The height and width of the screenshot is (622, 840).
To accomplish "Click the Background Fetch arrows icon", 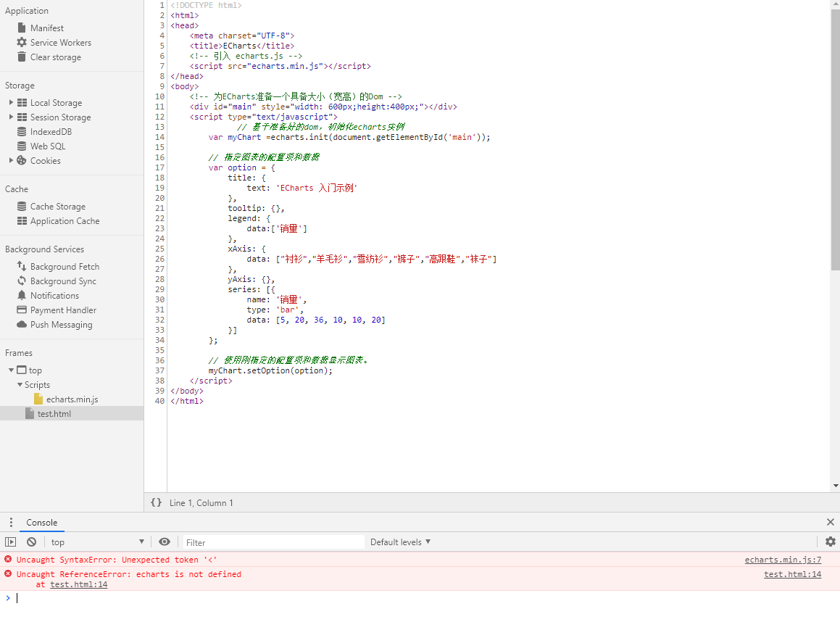I will pyautogui.click(x=22, y=266).
